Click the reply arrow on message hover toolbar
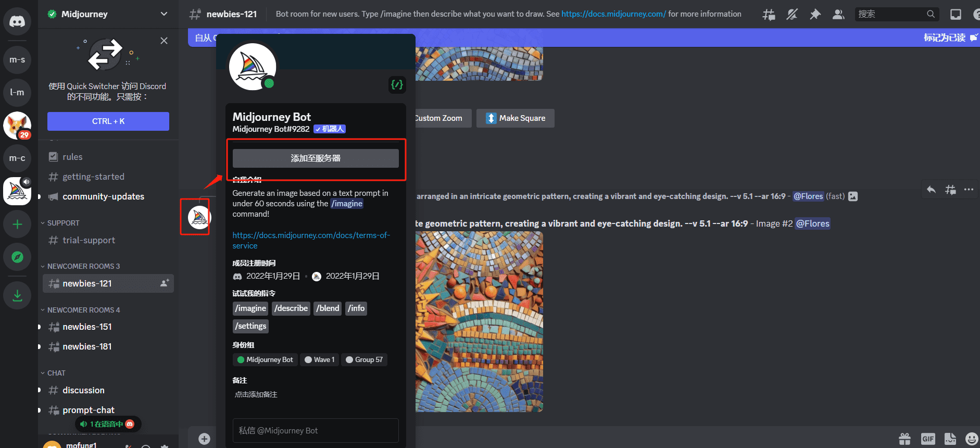Viewport: 980px width, 448px height. (931, 190)
